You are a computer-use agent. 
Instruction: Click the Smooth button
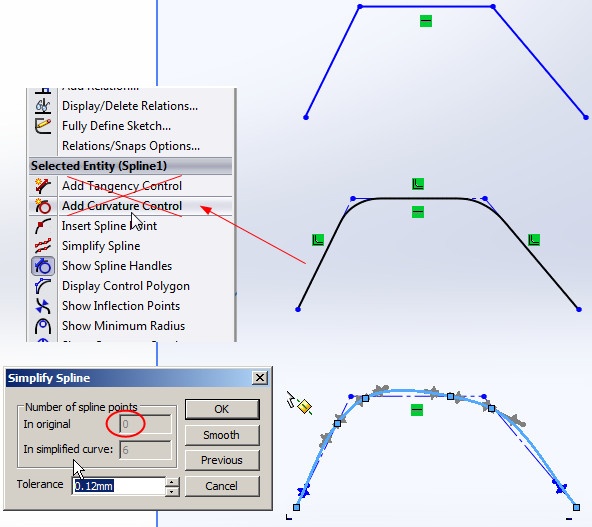[x=222, y=435]
